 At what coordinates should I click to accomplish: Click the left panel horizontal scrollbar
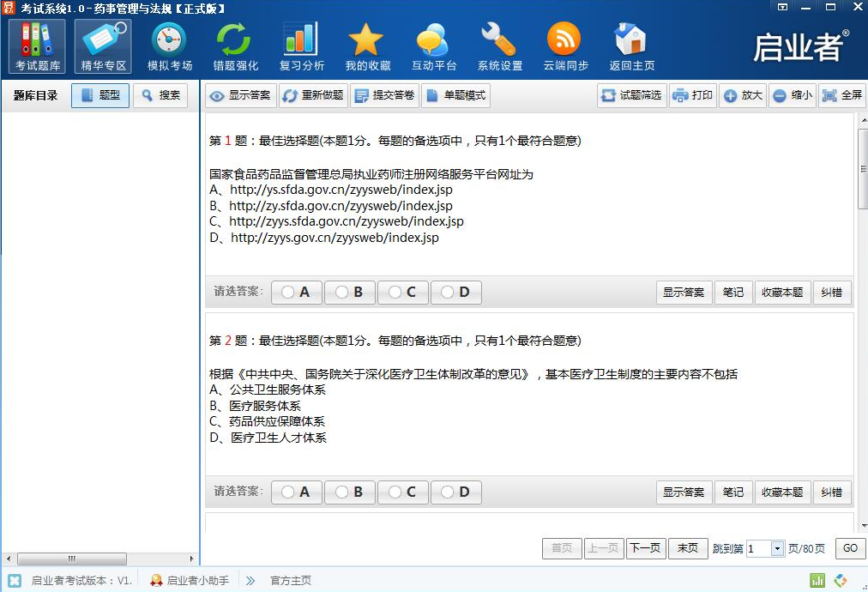pyautogui.click(x=73, y=559)
